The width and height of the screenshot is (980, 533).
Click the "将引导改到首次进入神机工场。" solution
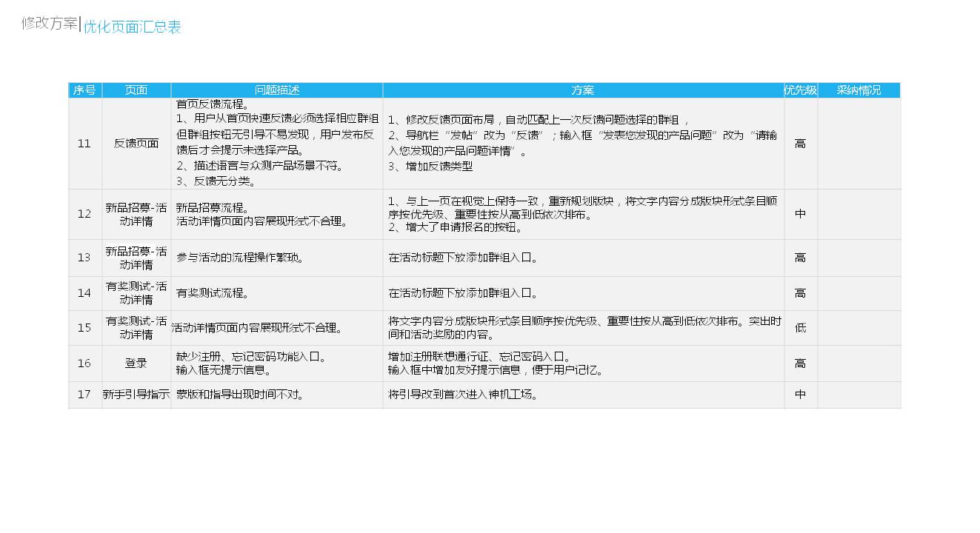click(x=584, y=395)
